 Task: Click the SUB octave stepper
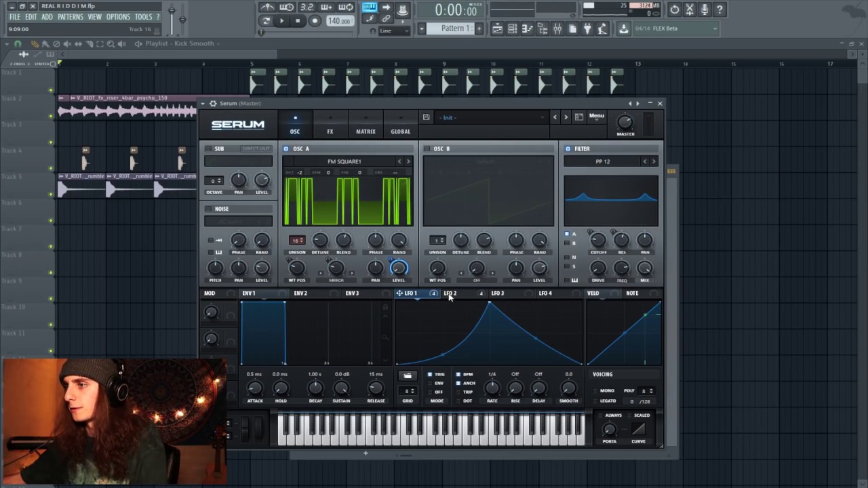coord(214,180)
